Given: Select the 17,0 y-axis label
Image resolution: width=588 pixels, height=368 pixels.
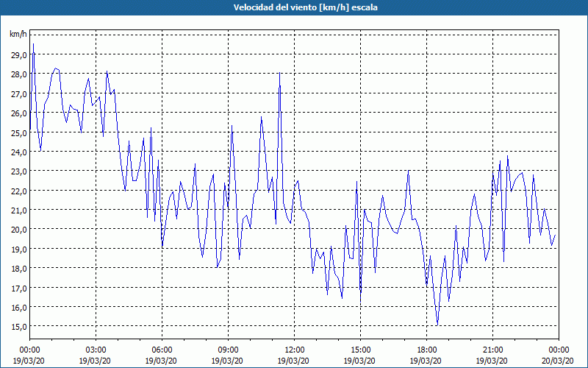Looking at the screenshot, I should click(19, 288).
